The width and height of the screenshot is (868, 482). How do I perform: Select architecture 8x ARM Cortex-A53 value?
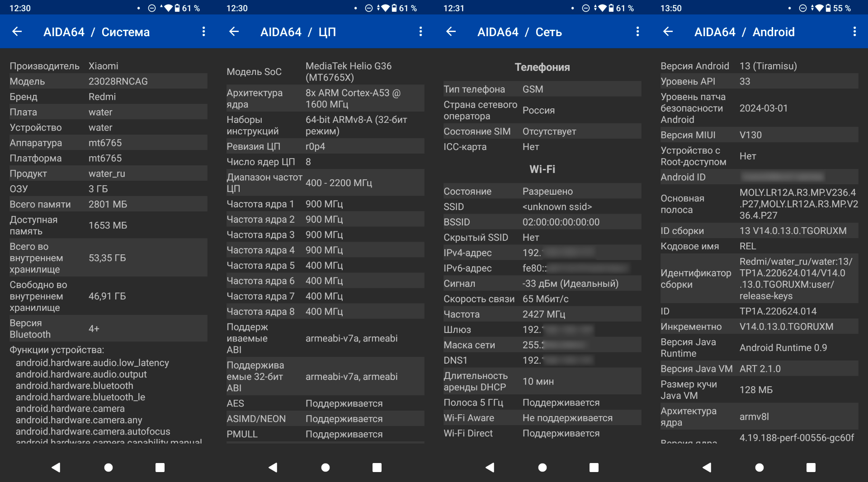pos(353,98)
